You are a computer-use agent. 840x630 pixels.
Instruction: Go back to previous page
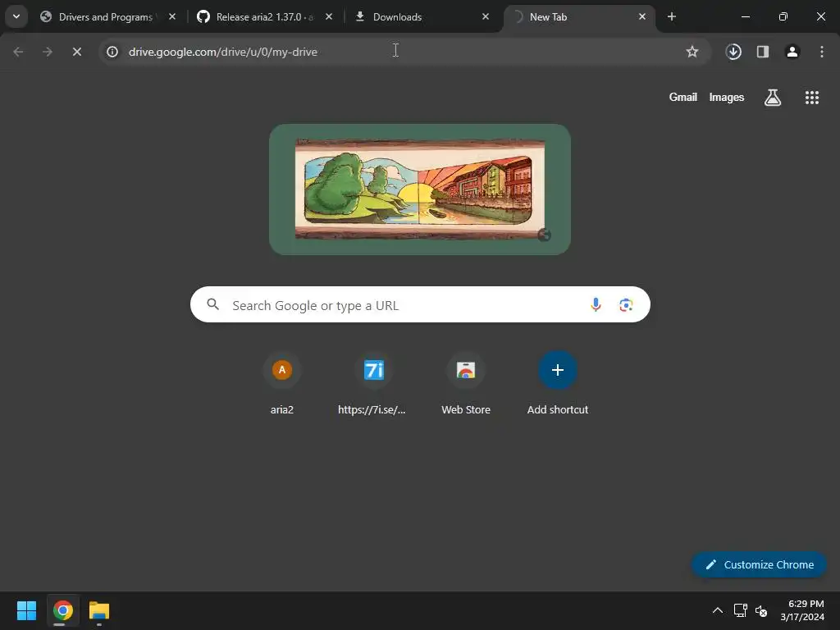pos(18,52)
